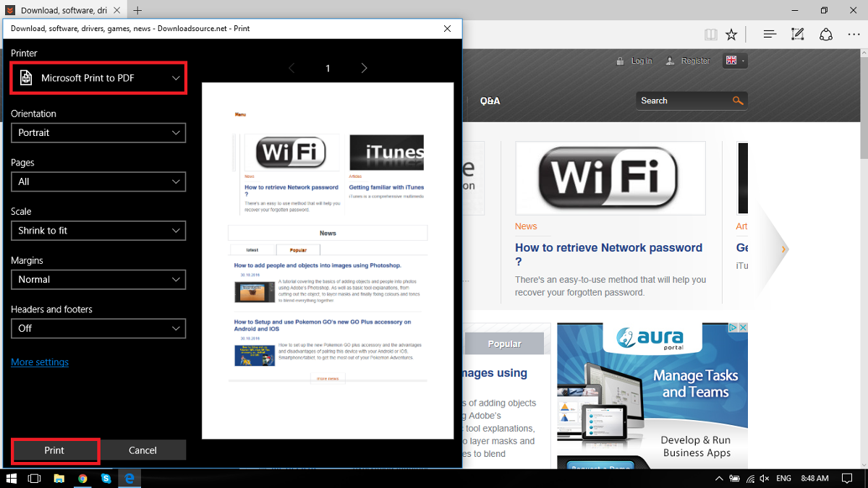Open the Margins dropdown set to Normal

[98, 279]
